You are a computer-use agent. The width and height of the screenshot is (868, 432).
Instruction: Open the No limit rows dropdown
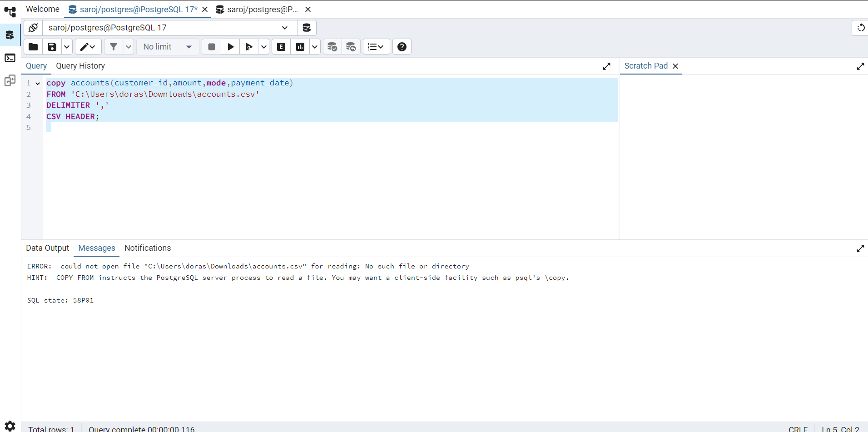tap(167, 47)
